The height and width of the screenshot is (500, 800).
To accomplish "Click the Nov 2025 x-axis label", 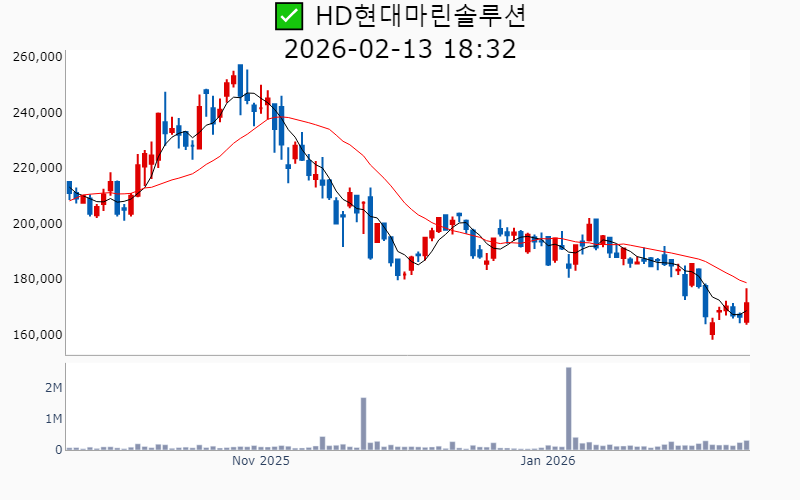I will (x=260, y=461).
